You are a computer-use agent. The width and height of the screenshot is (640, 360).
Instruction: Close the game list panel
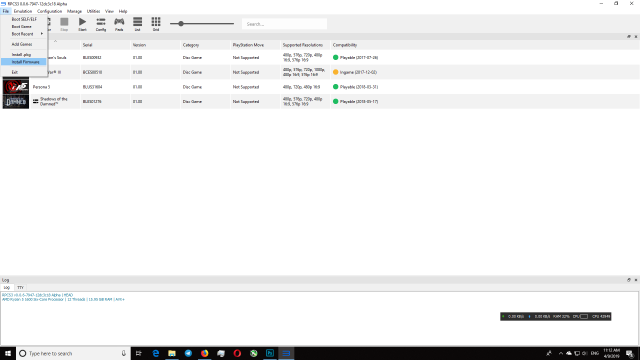636,37
